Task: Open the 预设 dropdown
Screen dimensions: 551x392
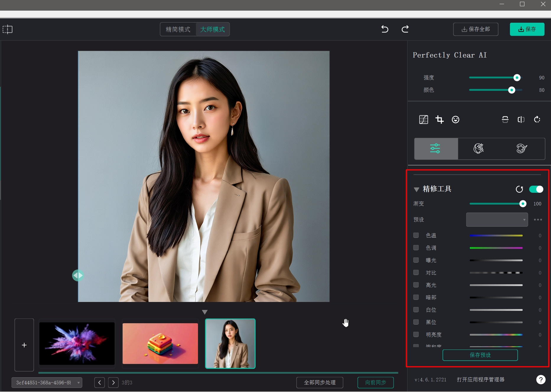Action: click(497, 220)
